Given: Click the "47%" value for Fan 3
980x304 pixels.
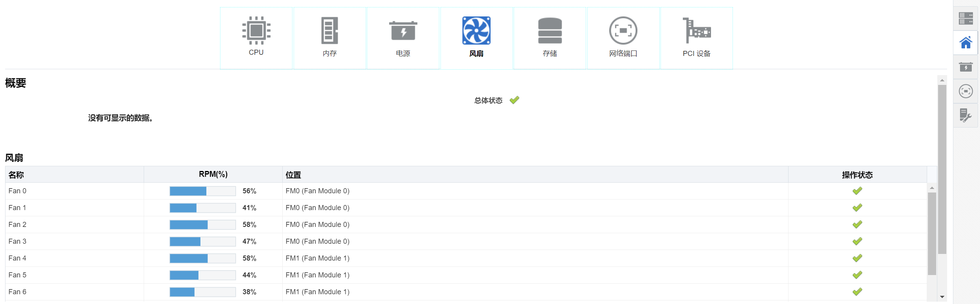Looking at the screenshot, I should (x=249, y=241).
